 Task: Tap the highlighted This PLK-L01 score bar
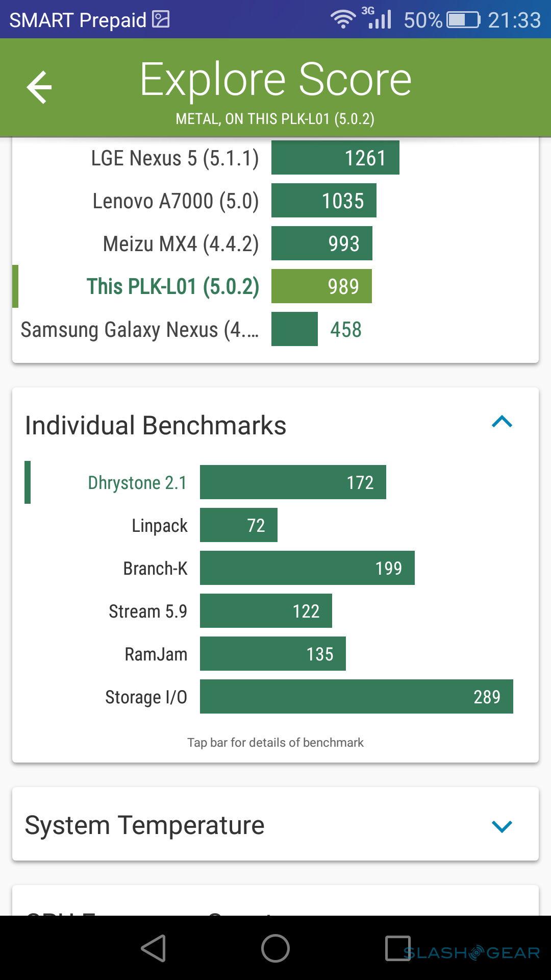[321, 286]
